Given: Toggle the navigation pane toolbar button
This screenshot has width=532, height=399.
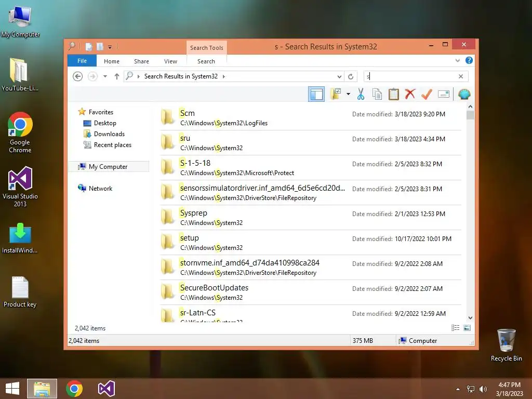Looking at the screenshot, I should point(316,95).
